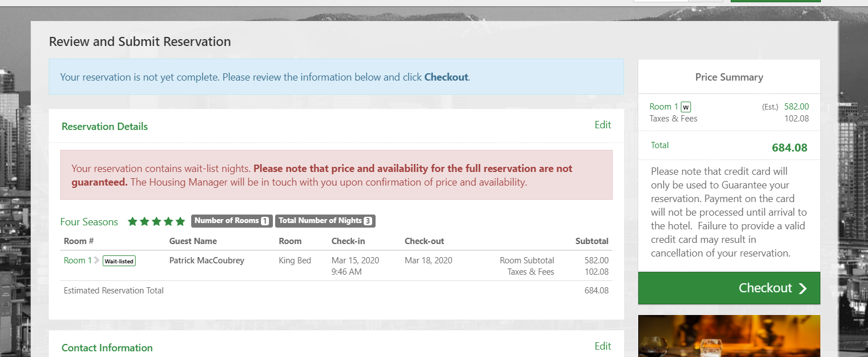Viewport: 868px width, 357px height.
Task: Click the Total Number of Nights badge
Action: pyautogui.click(x=325, y=221)
